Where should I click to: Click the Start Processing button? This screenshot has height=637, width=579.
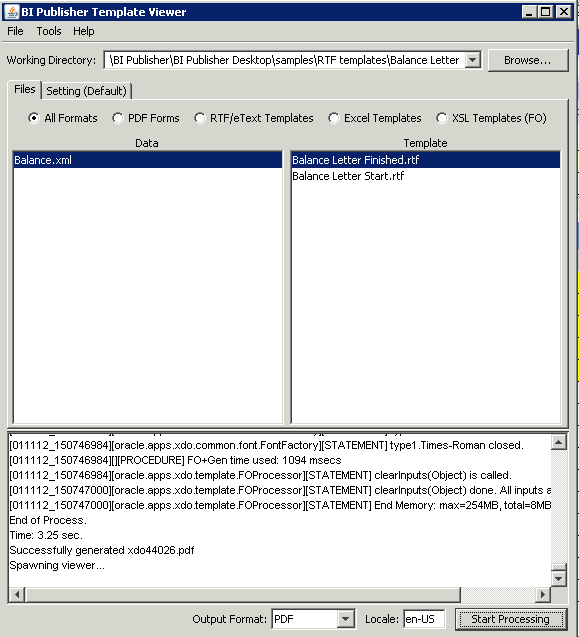point(510,619)
